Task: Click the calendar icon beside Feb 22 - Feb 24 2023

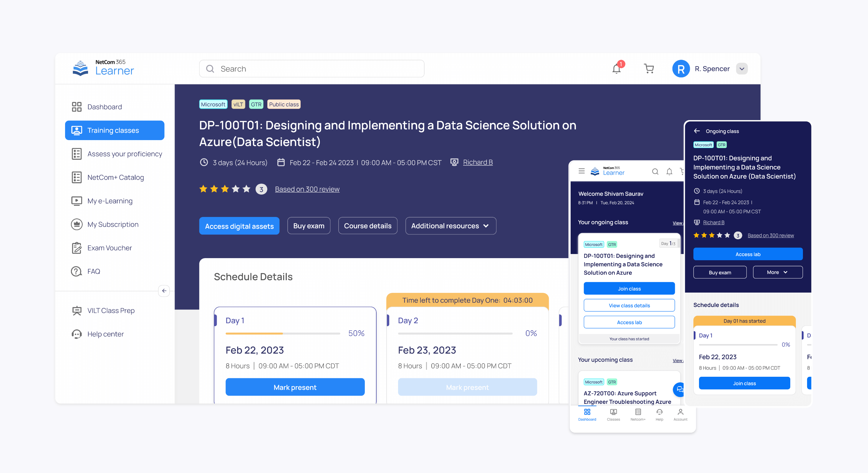Action: (281, 162)
